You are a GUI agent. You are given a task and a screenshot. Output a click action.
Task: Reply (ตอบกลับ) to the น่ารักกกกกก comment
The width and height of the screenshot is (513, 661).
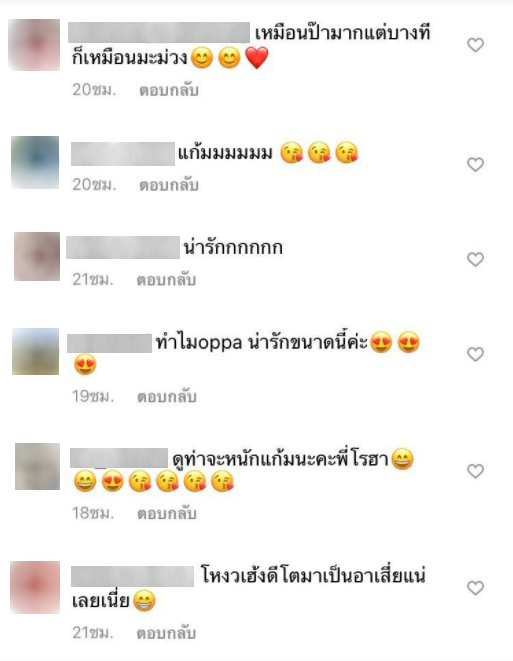[166, 280]
